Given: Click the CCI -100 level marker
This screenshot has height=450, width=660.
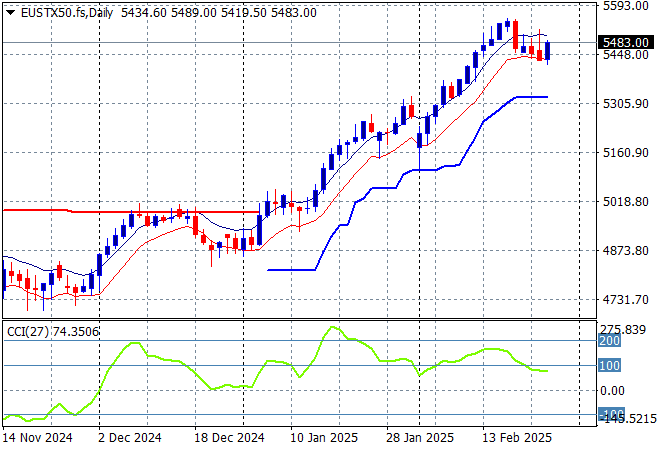Looking at the screenshot, I should pyautogui.click(x=609, y=414).
